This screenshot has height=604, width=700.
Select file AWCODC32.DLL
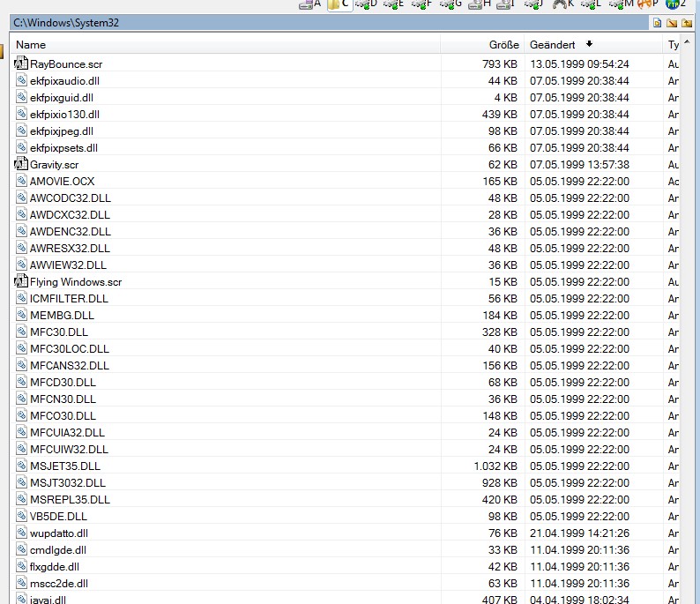(x=71, y=198)
